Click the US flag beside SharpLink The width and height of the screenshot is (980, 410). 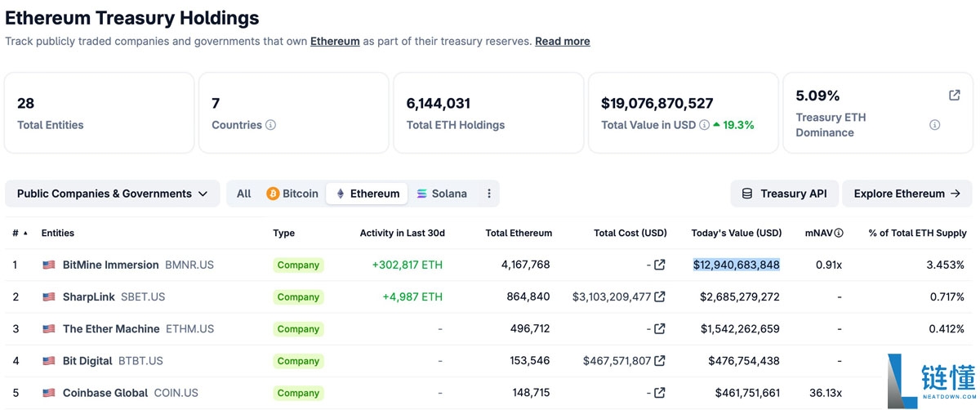49,296
